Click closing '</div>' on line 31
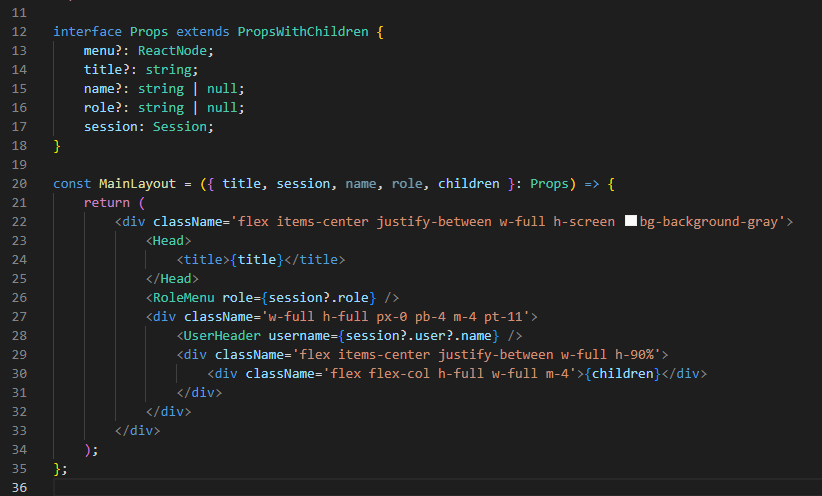This screenshot has height=496, width=822. click(x=199, y=392)
